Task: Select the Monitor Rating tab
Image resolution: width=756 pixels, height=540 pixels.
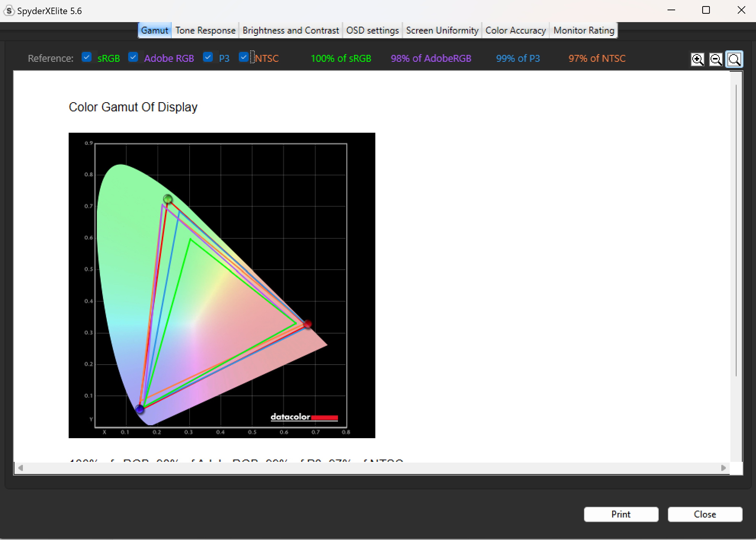Action: pos(584,31)
